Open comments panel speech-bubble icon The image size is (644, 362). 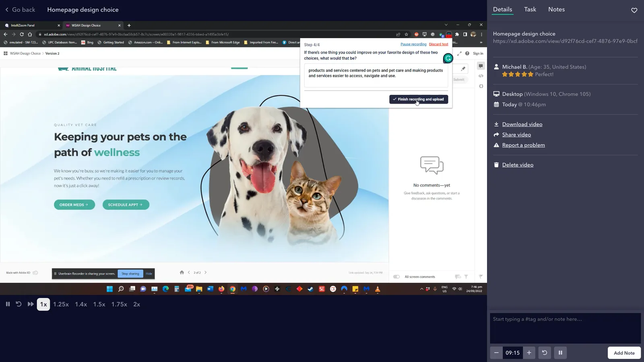481,66
